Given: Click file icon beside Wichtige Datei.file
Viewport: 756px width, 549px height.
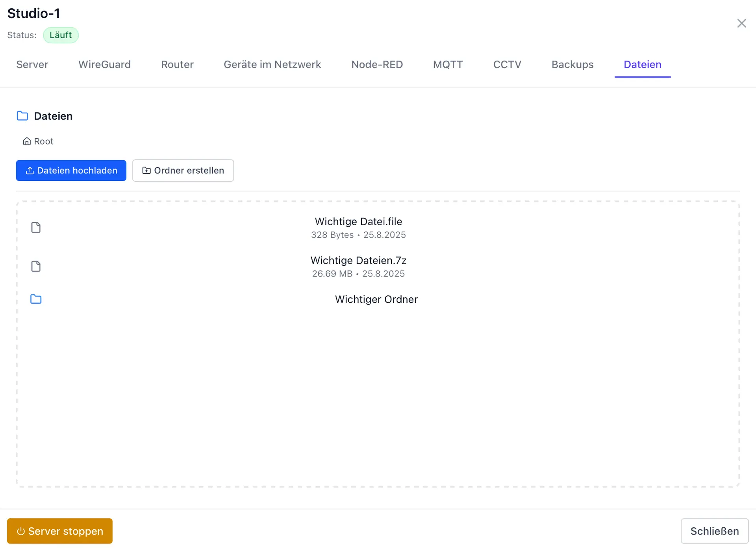Looking at the screenshot, I should (36, 228).
